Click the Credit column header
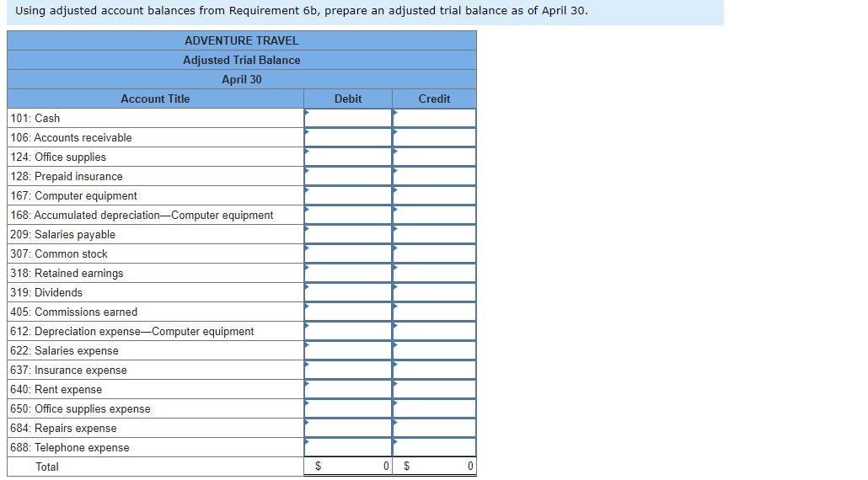This screenshot has height=480, width=868. 435,99
